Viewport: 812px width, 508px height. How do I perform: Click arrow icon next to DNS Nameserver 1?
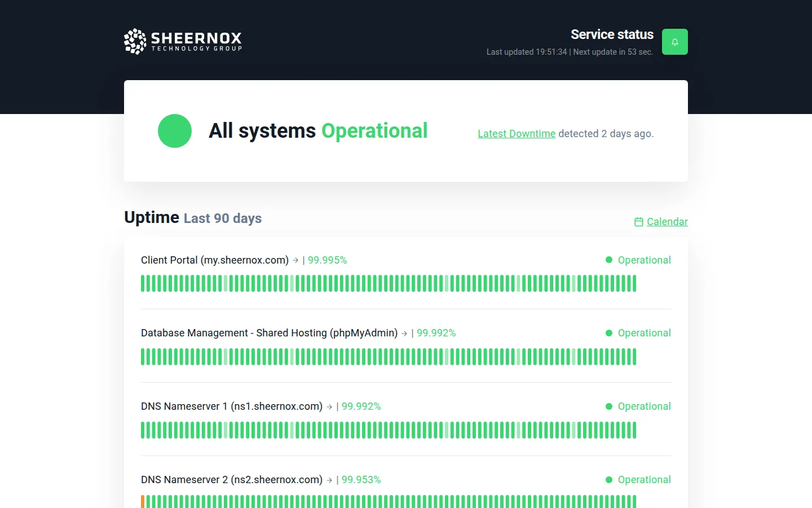click(x=329, y=407)
